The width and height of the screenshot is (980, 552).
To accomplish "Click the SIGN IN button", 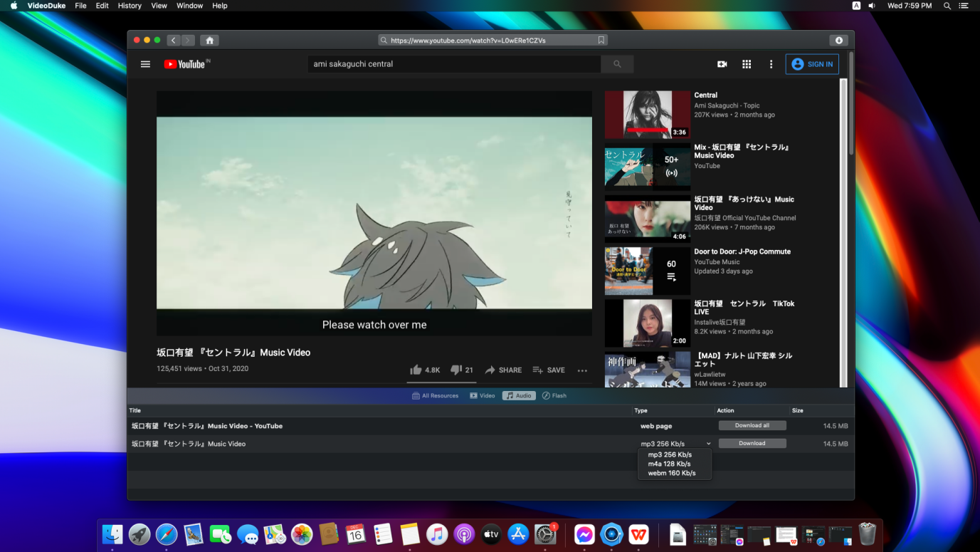I will [812, 64].
